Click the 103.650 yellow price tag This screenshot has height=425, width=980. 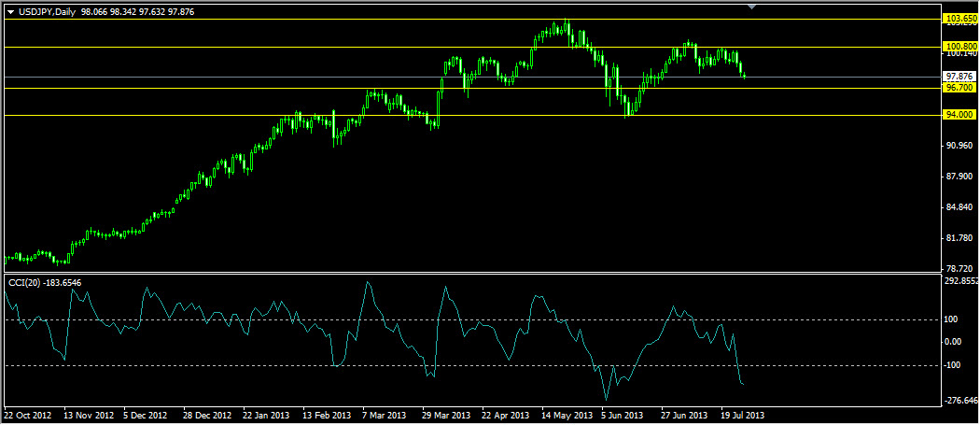pos(961,20)
